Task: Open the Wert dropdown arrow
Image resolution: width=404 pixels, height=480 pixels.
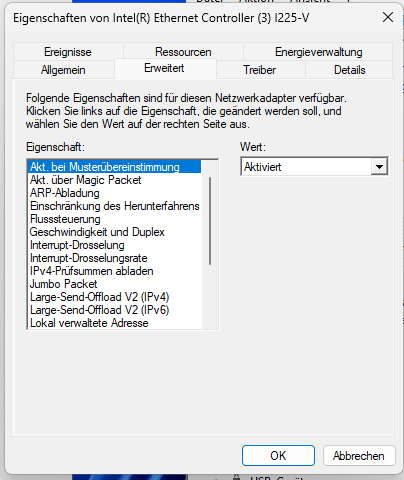Action: (x=379, y=167)
